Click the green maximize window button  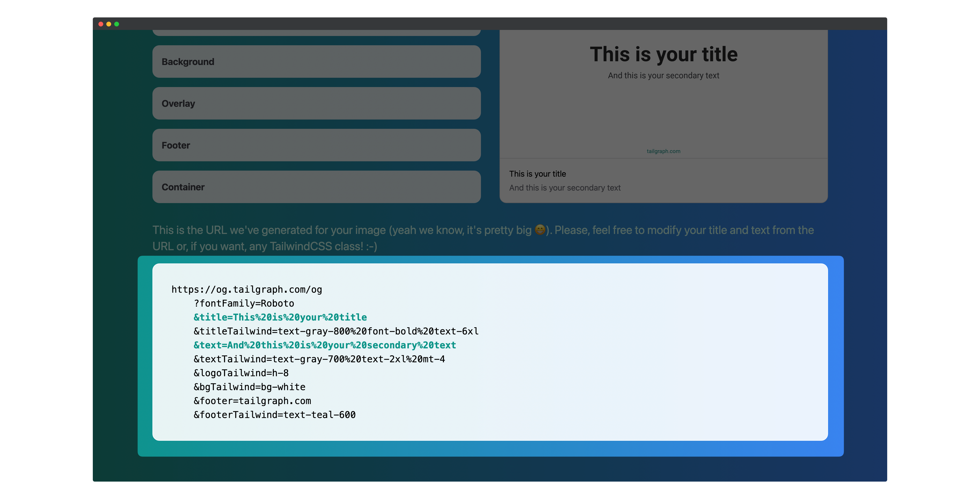(x=117, y=24)
